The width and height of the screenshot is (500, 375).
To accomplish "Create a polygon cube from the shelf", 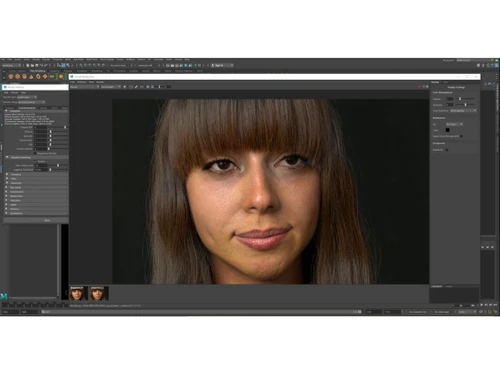I will click(x=18, y=77).
